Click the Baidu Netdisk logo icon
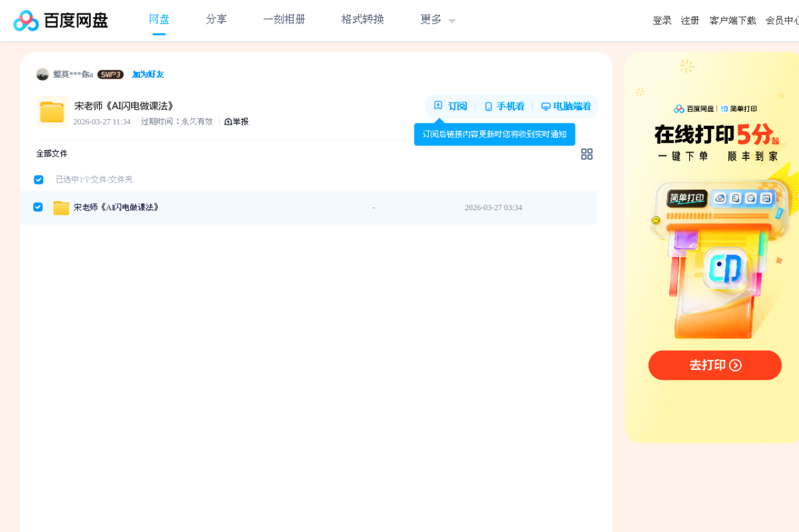This screenshot has width=799, height=532. (24, 20)
